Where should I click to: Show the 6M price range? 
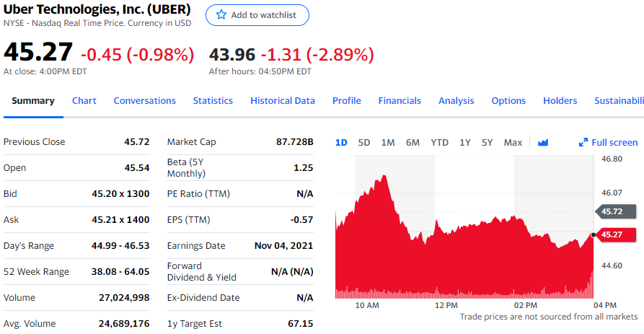point(413,142)
